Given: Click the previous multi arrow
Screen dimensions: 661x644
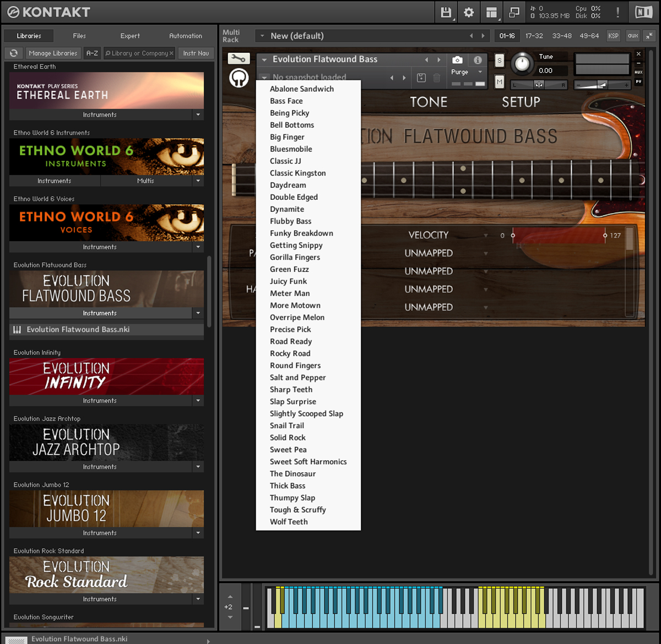Looking at the screenshot, I should click(x=471, y=36).
